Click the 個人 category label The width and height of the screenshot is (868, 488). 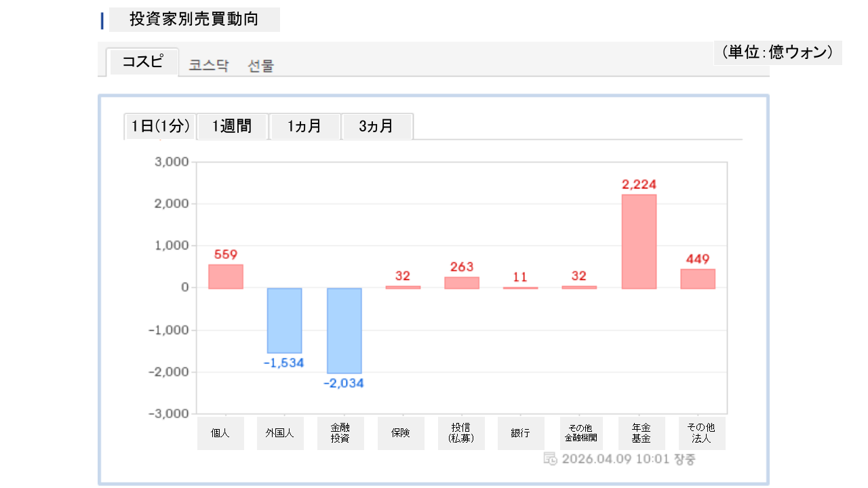(x=220, y=433)
